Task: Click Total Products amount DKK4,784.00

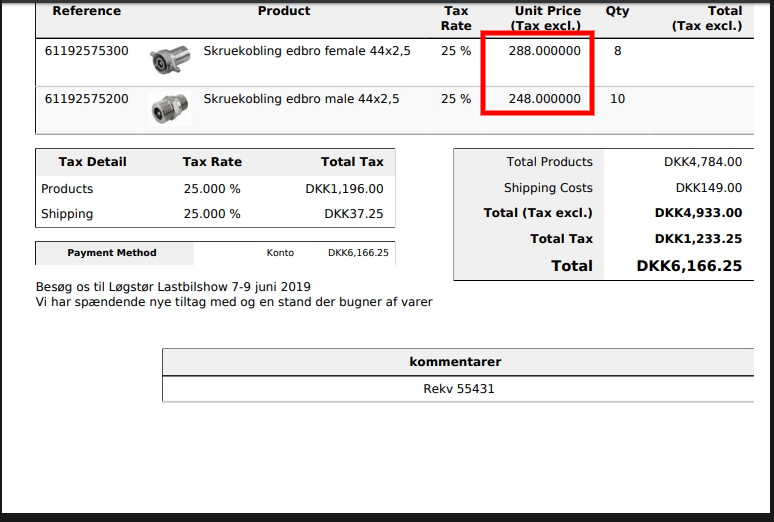Action: (x=703, y=162)
